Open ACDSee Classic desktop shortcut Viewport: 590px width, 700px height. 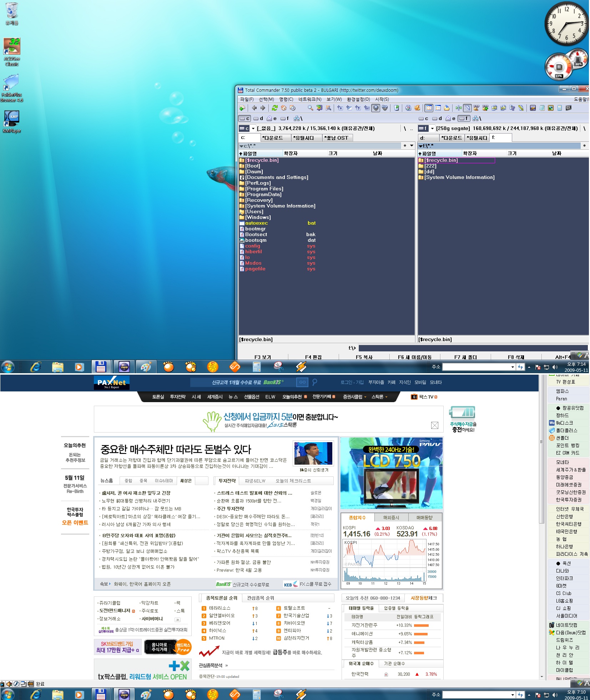(x=12, y=48)
